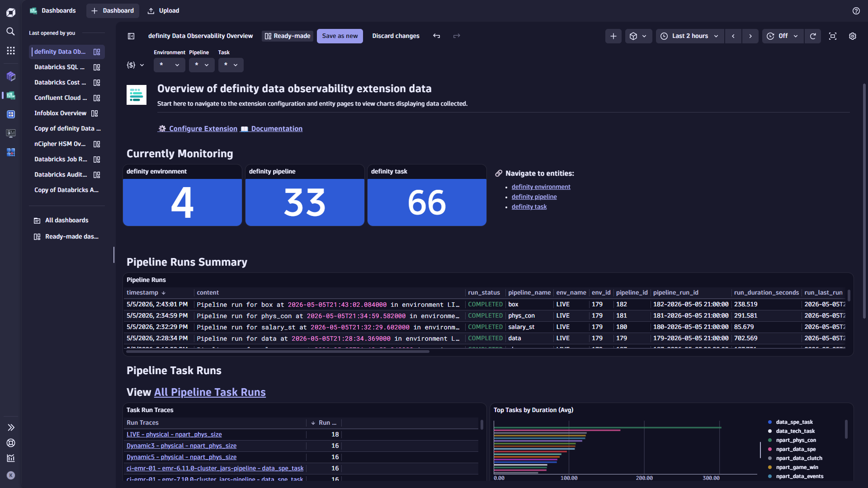This screenshot has width=868, height=488.
Task: Open the Documentation link
Action: pyautogui.click(x=272, y=129)
